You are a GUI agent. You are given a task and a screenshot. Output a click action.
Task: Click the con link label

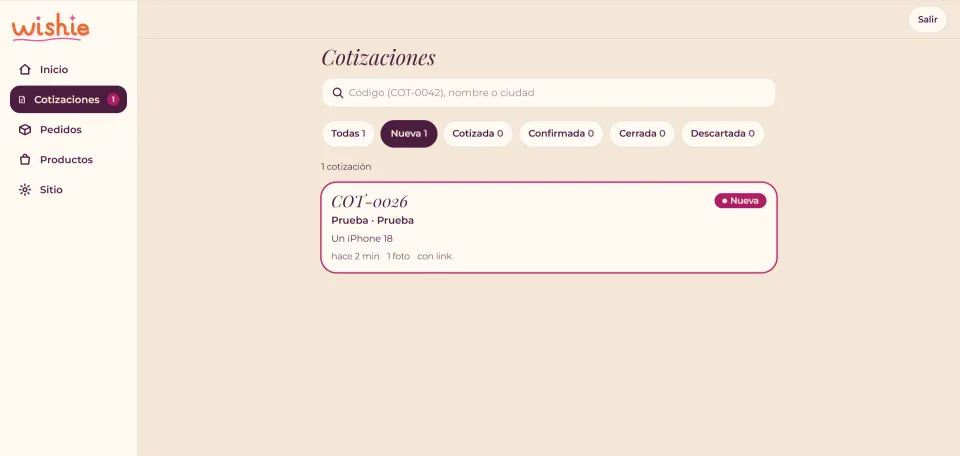(435, 256)
